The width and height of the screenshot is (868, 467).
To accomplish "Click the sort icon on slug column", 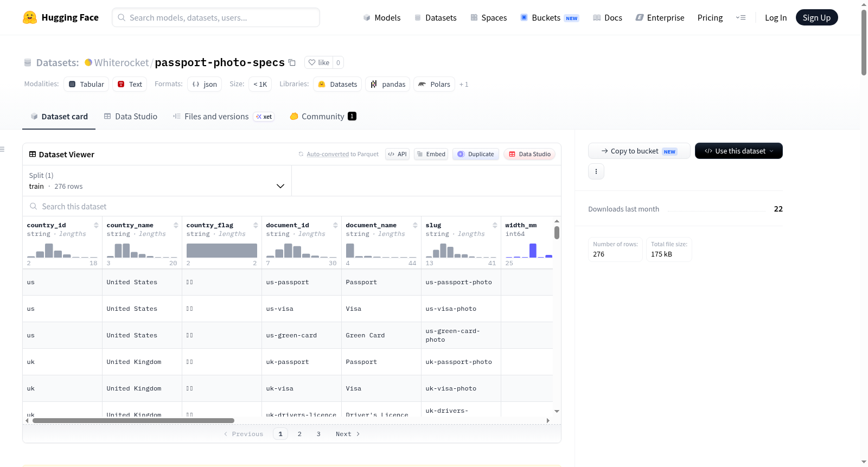I will tap(495, 225).
